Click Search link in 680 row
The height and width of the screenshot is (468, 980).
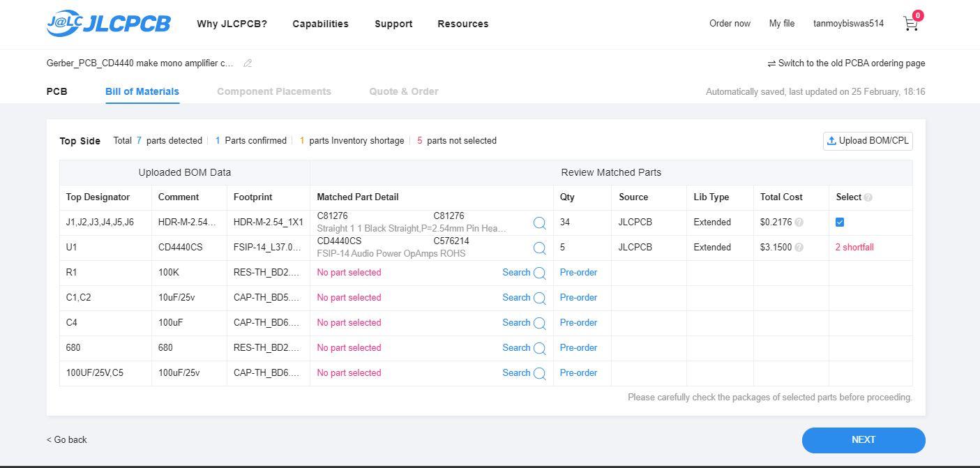[x=516, y=348]
